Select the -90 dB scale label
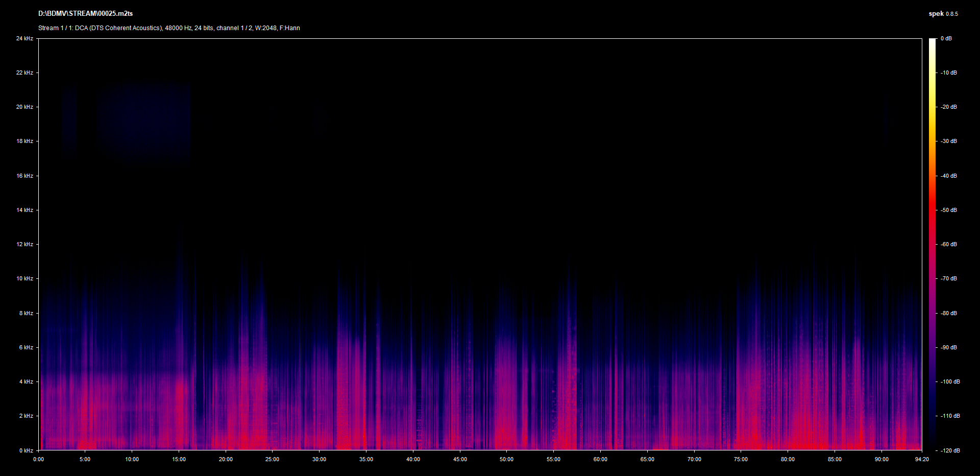Screen dimensions: 980x476 pyautogui.click(x=949, y=347)
